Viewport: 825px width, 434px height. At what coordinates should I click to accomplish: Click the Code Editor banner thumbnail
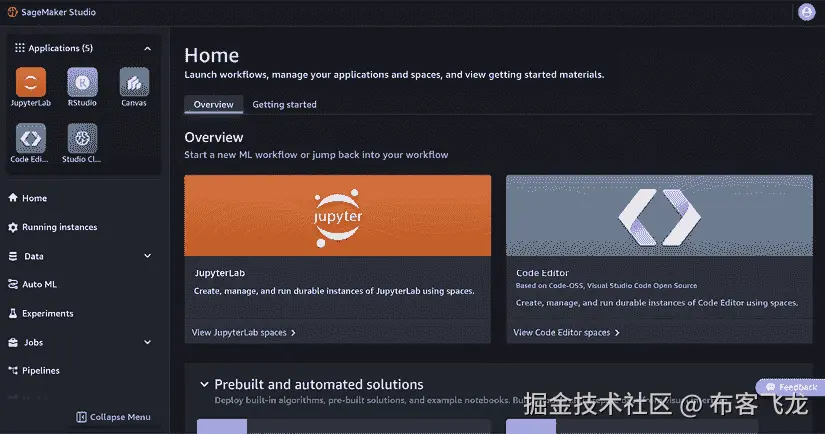659,216
